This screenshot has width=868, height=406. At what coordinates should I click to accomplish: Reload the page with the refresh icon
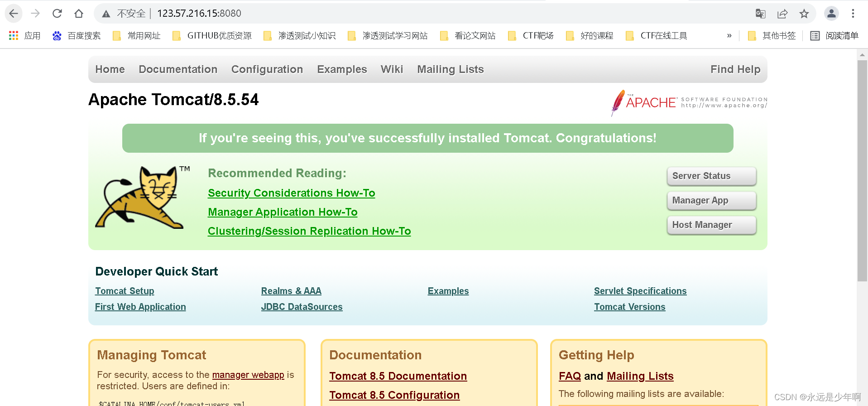tap(57, 14)
